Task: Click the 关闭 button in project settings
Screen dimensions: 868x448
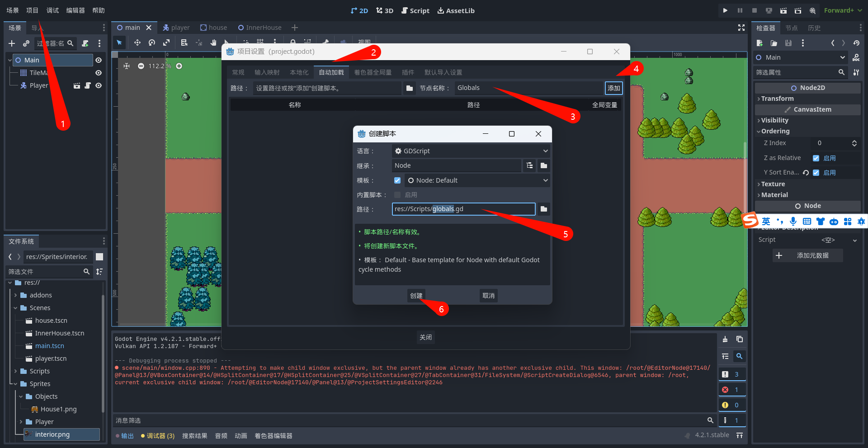Action: 425,337
